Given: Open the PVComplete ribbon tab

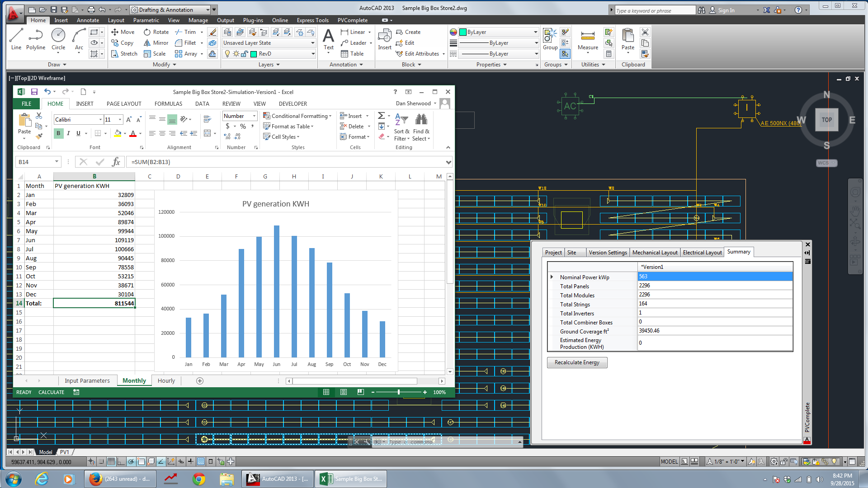Looking at the screenshot, I should (x=353, y=20).
